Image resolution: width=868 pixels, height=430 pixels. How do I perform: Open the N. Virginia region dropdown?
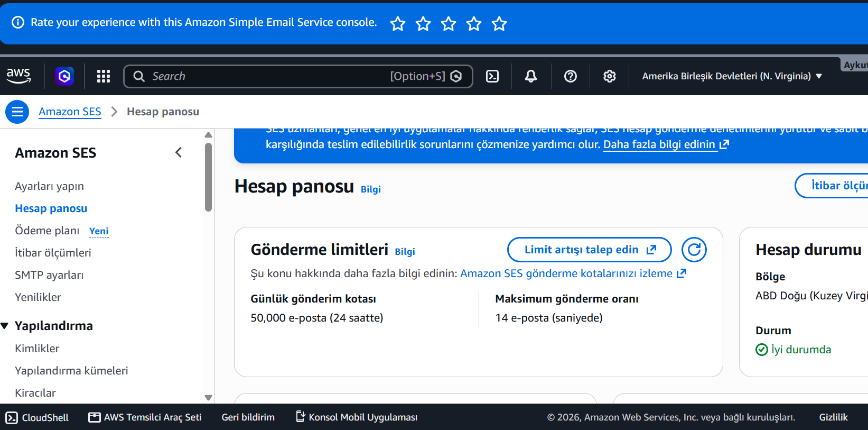click(x=732, y=76)
